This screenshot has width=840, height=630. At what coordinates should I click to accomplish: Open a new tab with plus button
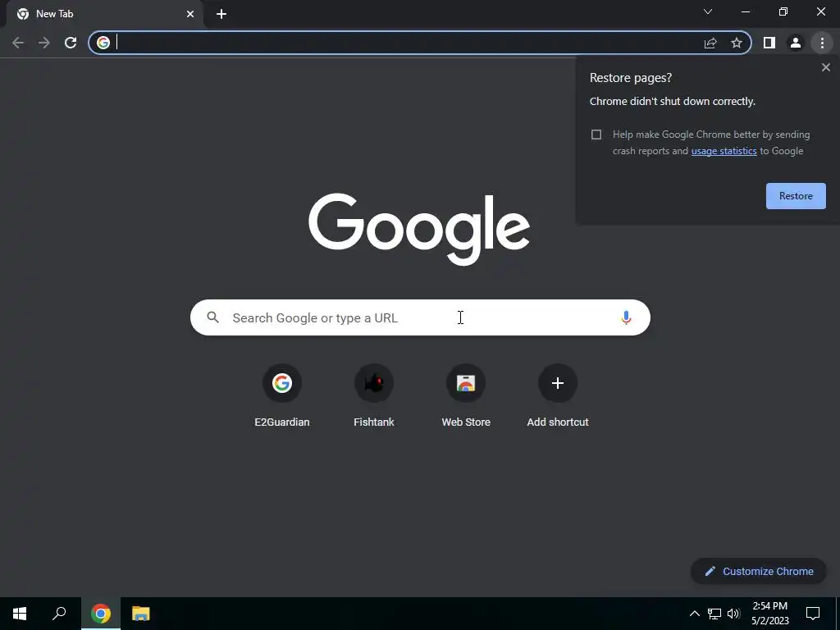coord(221,14)
